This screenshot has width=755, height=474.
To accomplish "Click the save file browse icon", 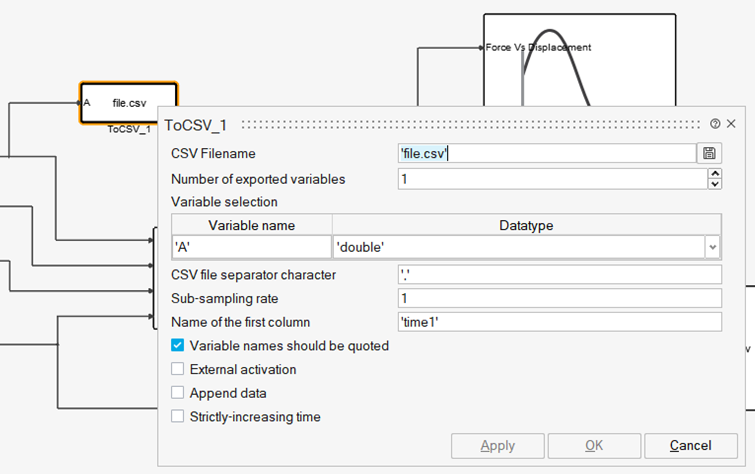I will [709, 153].
